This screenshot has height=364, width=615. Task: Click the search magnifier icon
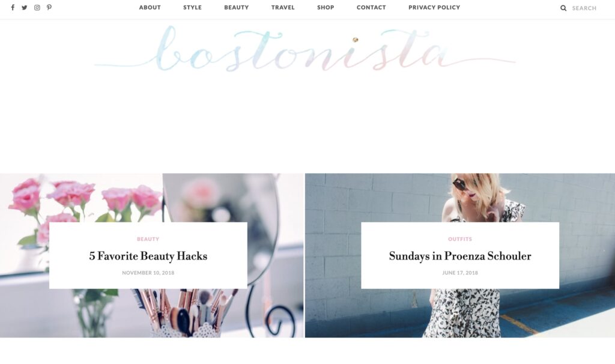click(x=563, y=8)
